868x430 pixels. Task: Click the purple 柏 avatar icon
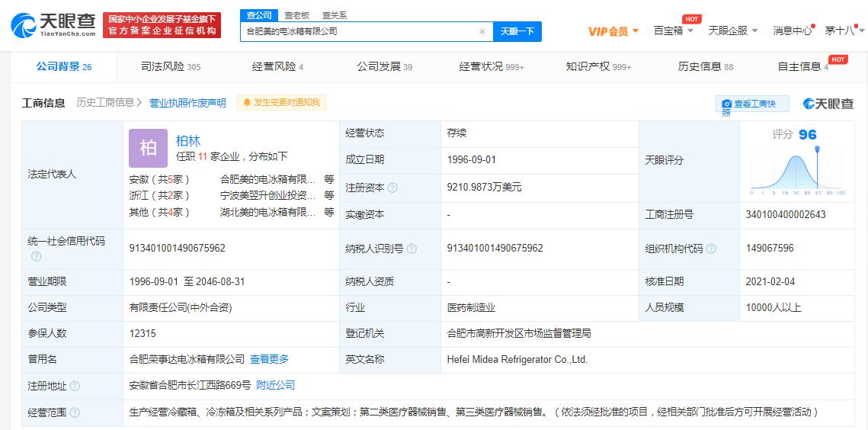click(148, 148)
